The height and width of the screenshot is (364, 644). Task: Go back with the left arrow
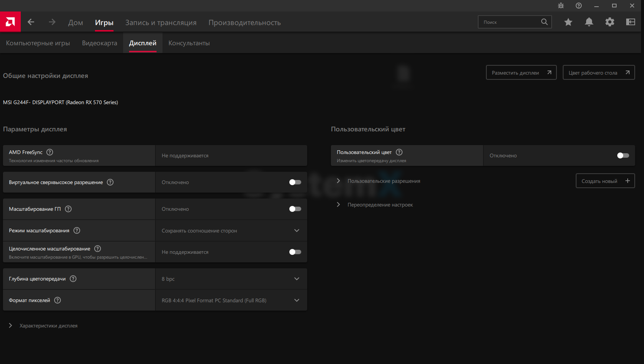pos(31,22)
